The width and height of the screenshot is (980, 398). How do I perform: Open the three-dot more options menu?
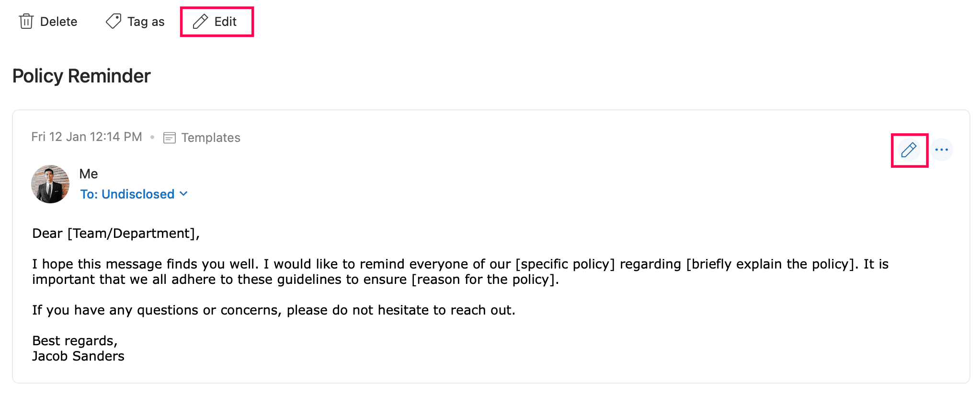point(941,150)
